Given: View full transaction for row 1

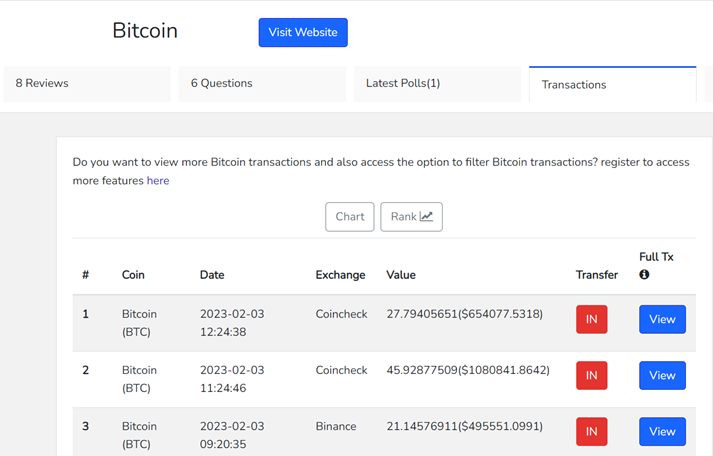Looking at the screenshot, I should click(x=662, y=319).
